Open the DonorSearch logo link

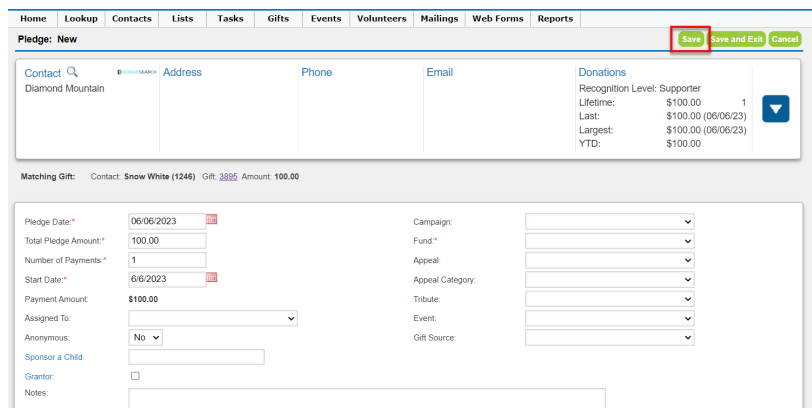pos(137,72)
